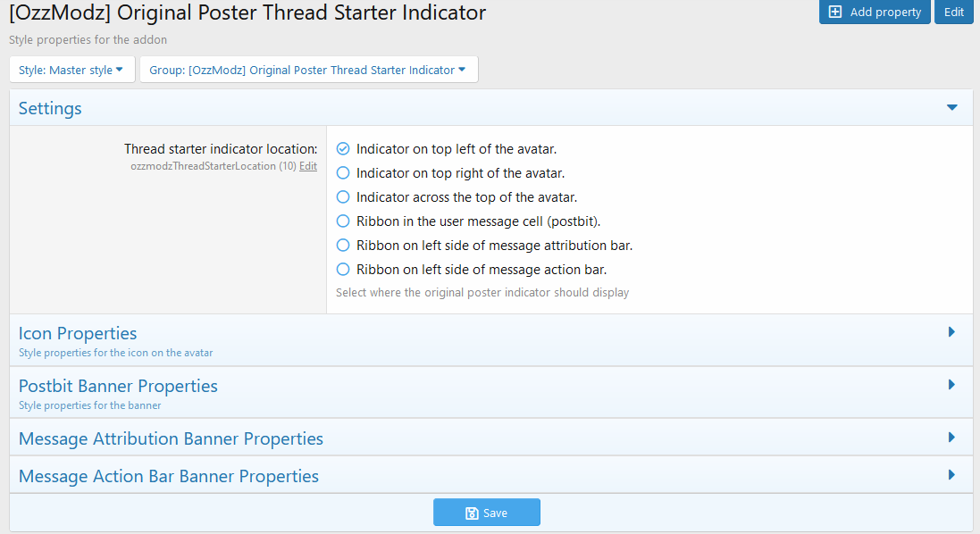
Task: Open the Icon Properties section heading
Action: 78,333
